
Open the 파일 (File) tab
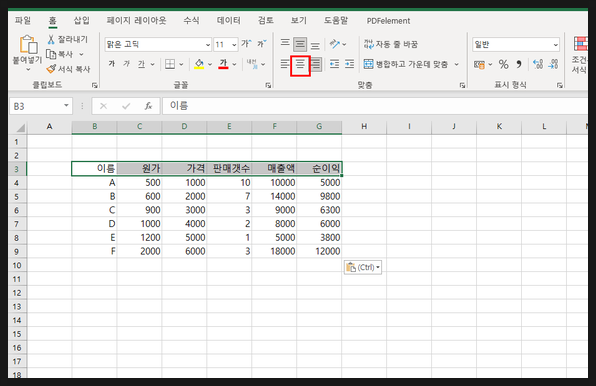[x=23, y=20]
